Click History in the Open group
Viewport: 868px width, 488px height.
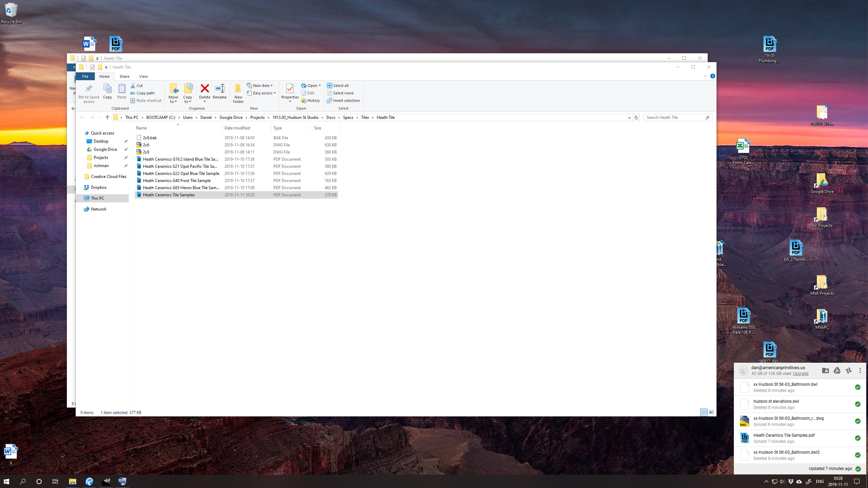pyautogui.click(x=311, y=101)
